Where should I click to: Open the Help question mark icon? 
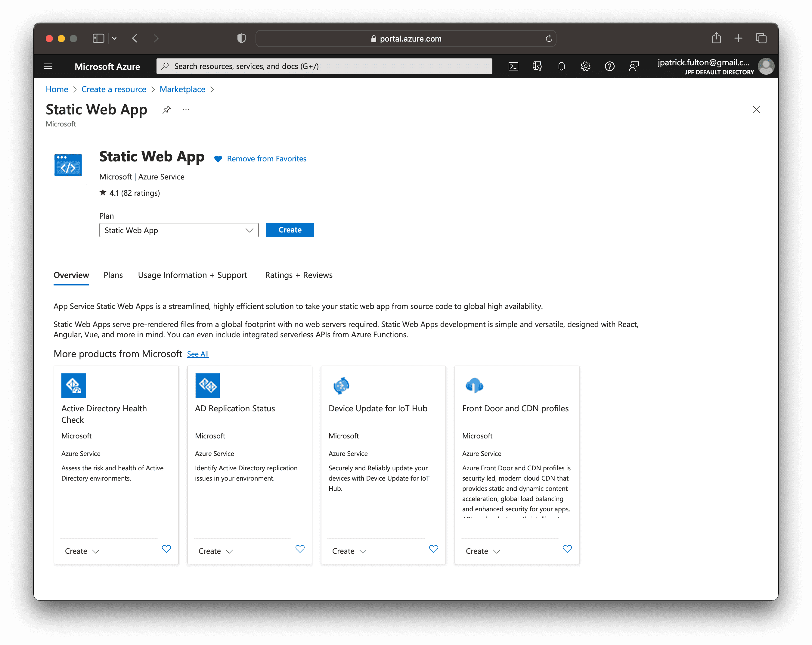(609, 66)
